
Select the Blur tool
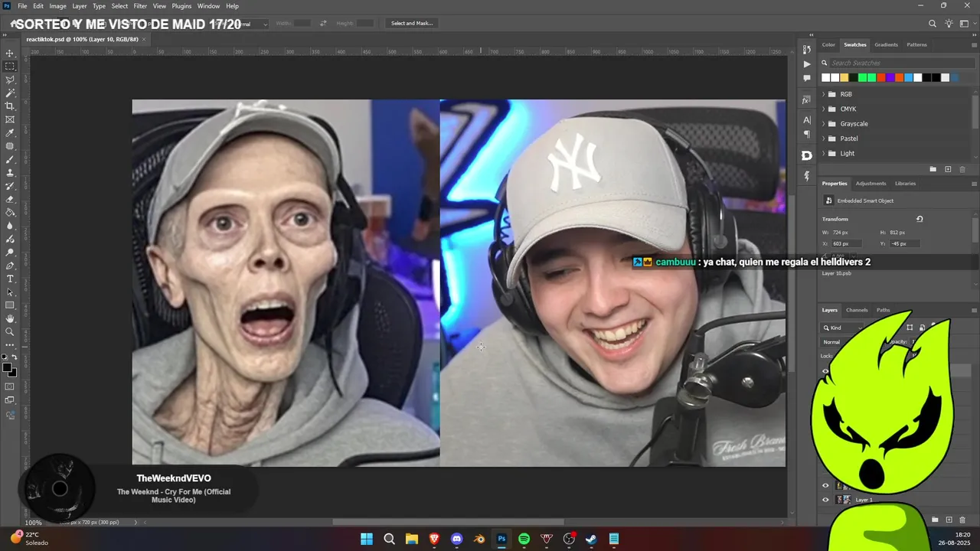[10, 226]
